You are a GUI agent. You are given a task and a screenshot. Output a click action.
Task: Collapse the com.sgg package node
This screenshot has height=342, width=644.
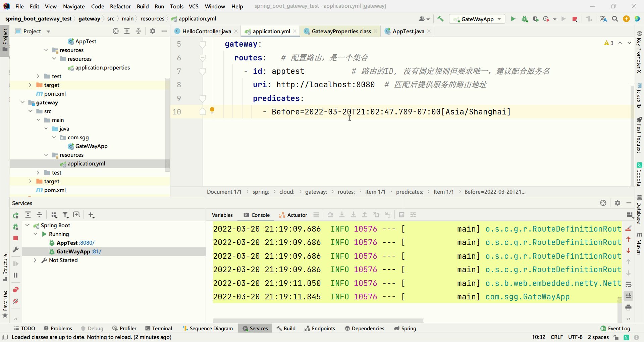click(x=54, y=137)
